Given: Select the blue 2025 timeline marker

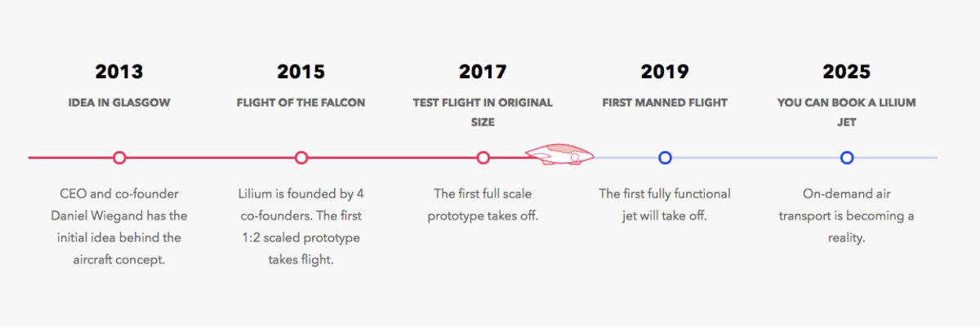Looking at the screenshot, I should [847, 157].
